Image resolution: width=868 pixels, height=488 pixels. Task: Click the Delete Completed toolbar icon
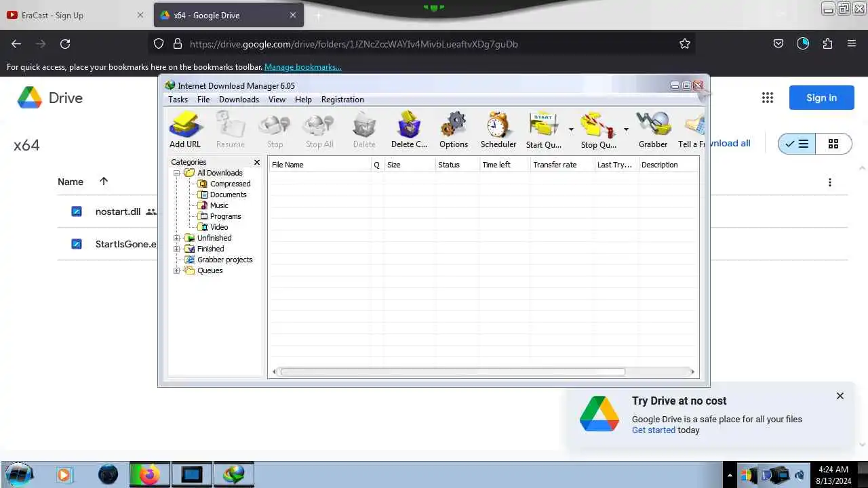[x=409, y=129]
